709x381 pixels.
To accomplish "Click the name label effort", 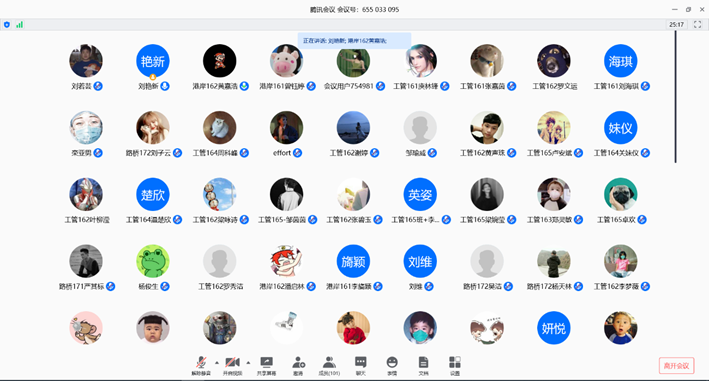I will (282, 153).
